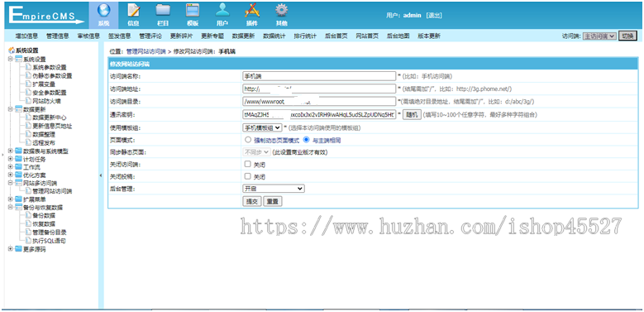The width and height of the screenshot is (644, 312).
Task: Open the 网站首页 menu item
Action: coord(367,36)
